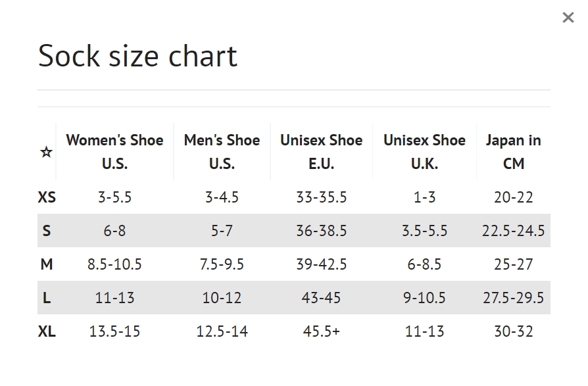Screen dimensions: 588x386
Task: Click the 36-38.5 E.U. size cell
Action: pyautogui.click(x=321, y=231)
